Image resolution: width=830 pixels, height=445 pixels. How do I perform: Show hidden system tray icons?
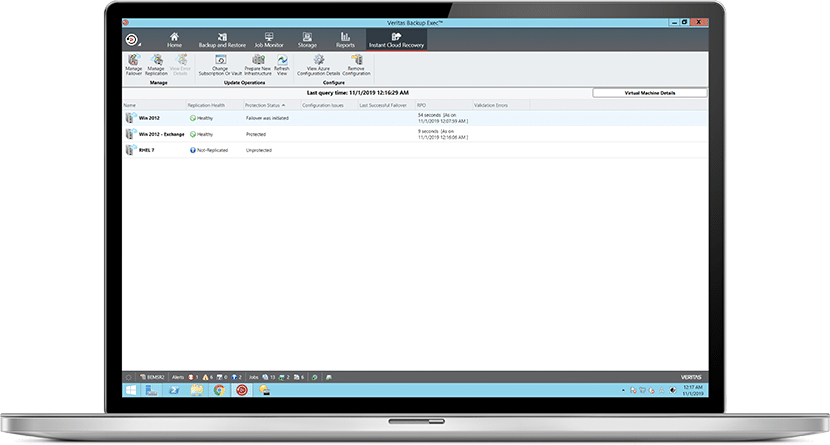click(x=623, y=390)
